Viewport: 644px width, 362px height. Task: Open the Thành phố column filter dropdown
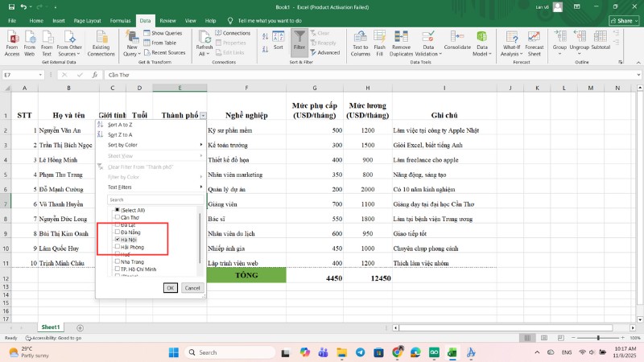(x=203, y=115)
